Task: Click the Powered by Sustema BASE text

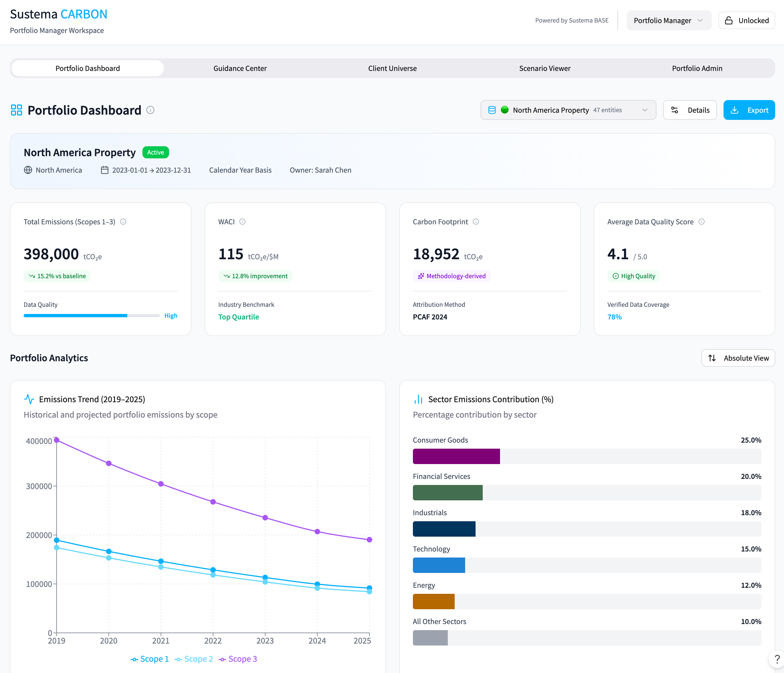Action: coord(572,20)
